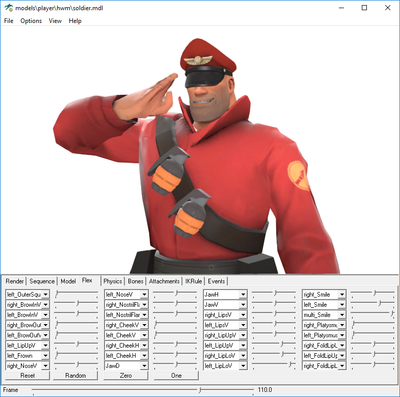Viewport: 400px width, 397px height.
Task: Click the Random flex button
Action: click(x=76, y=375)
